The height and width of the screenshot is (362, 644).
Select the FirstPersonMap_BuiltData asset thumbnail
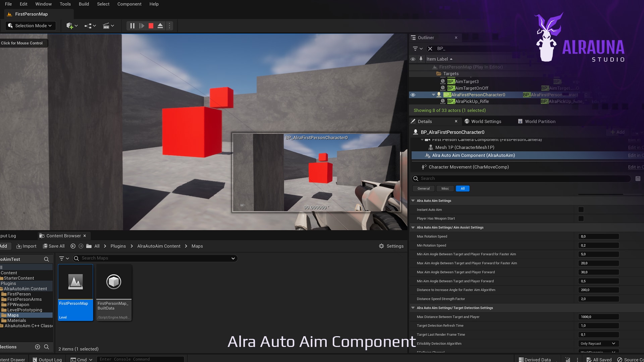click(x=114, y=282)
